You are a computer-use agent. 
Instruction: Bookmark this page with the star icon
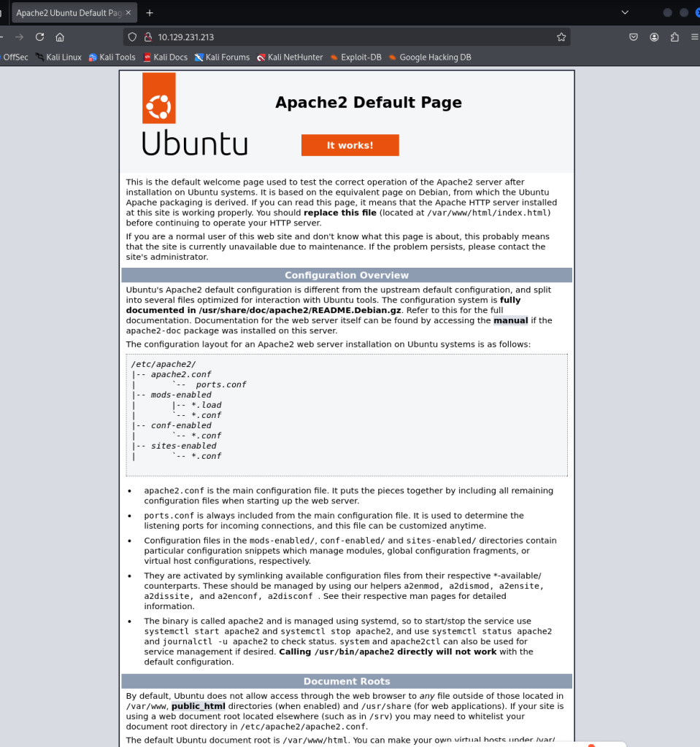click(561, 37)
